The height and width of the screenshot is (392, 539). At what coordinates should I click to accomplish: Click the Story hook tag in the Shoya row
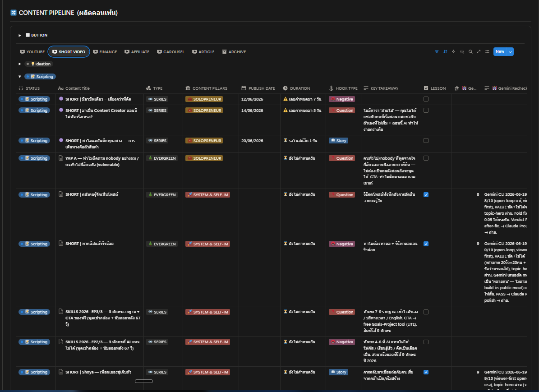point(339,372)
